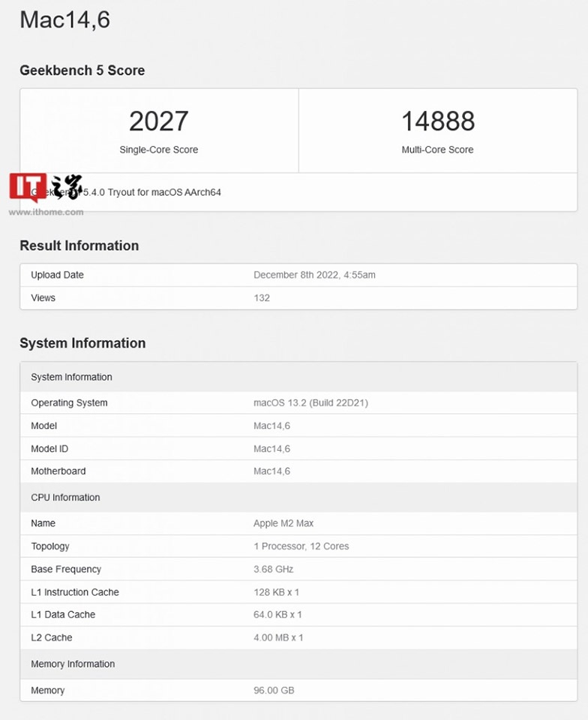Click the Single-Core Score label
The image size is (588, 720).
(159, 150)
